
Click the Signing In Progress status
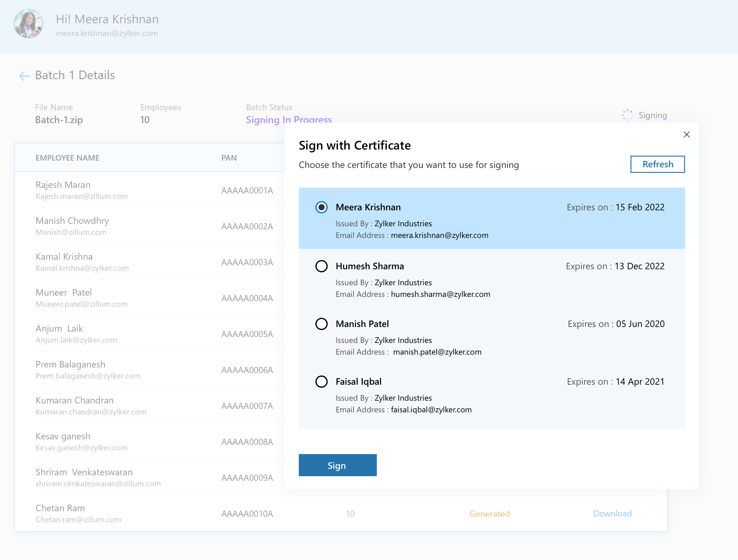[x=289, y=120]
